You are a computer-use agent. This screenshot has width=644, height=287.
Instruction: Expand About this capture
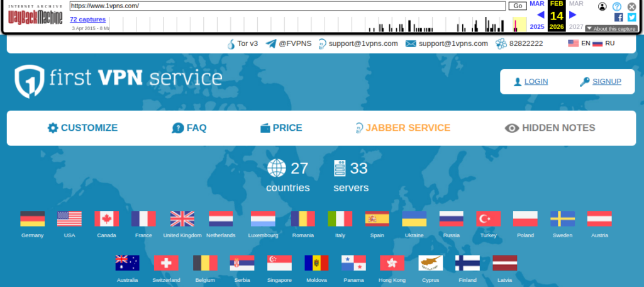click(611, 29)
